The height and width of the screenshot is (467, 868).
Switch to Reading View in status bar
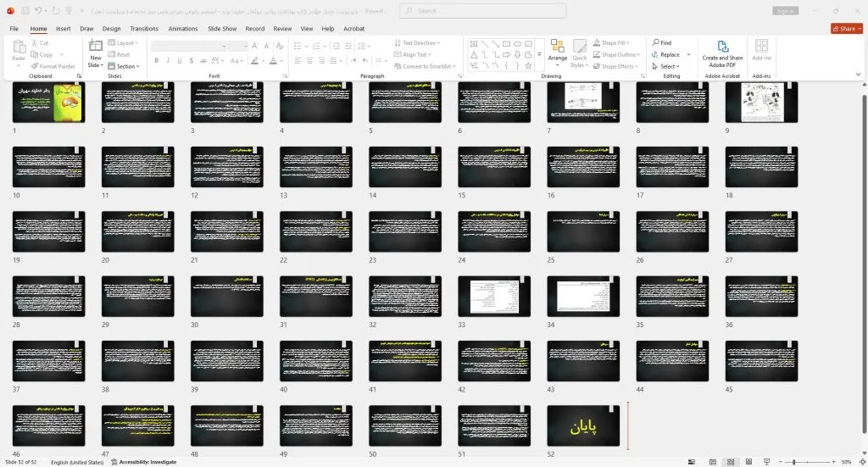(x=748, y=461)
